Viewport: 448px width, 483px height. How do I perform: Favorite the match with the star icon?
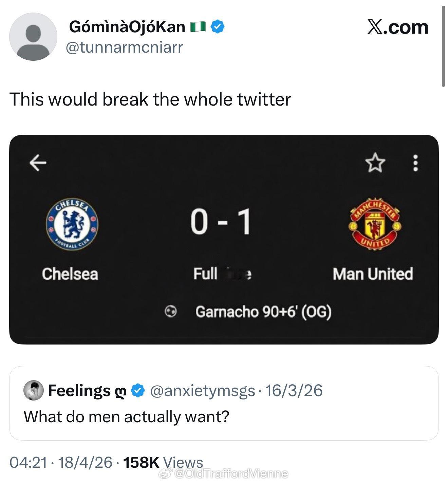coord(375,163)
